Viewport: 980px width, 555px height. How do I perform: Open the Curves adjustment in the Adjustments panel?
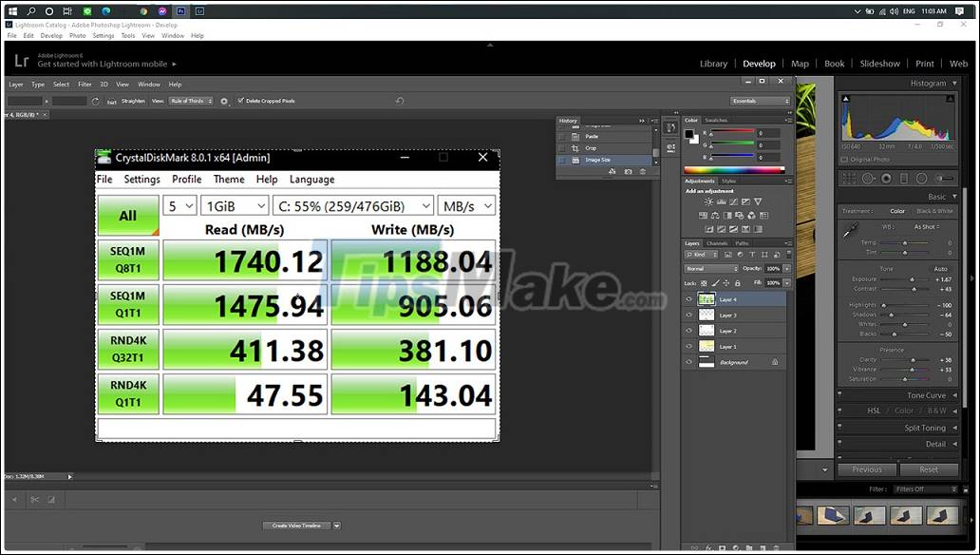coord(733,202)
